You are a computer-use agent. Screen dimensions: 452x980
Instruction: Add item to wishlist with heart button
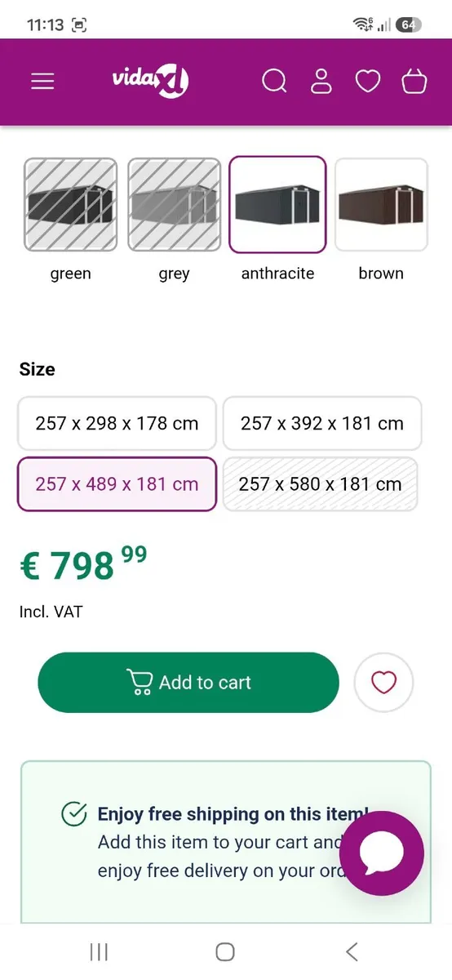pos(383,682)
